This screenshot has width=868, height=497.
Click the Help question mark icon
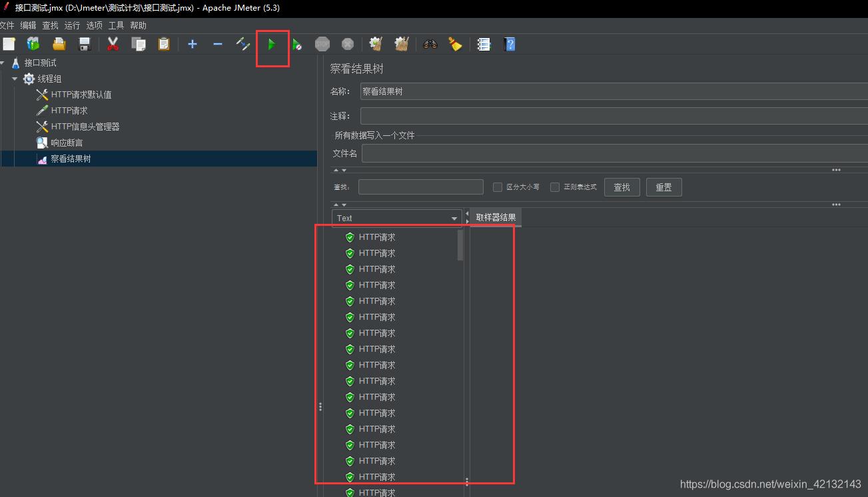pyautogui.click(x=510, y=45)
